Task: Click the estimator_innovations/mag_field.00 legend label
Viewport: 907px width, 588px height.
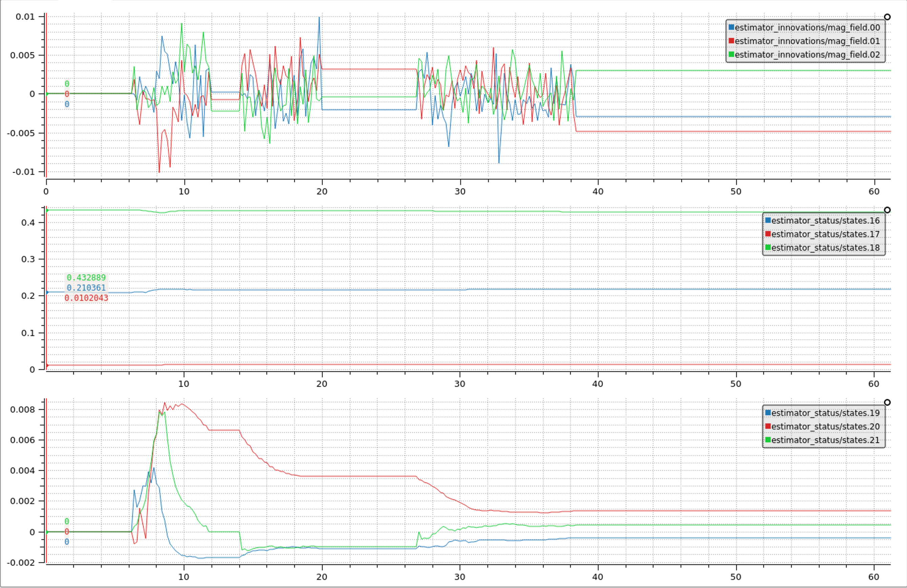Action: click(807, 27)
